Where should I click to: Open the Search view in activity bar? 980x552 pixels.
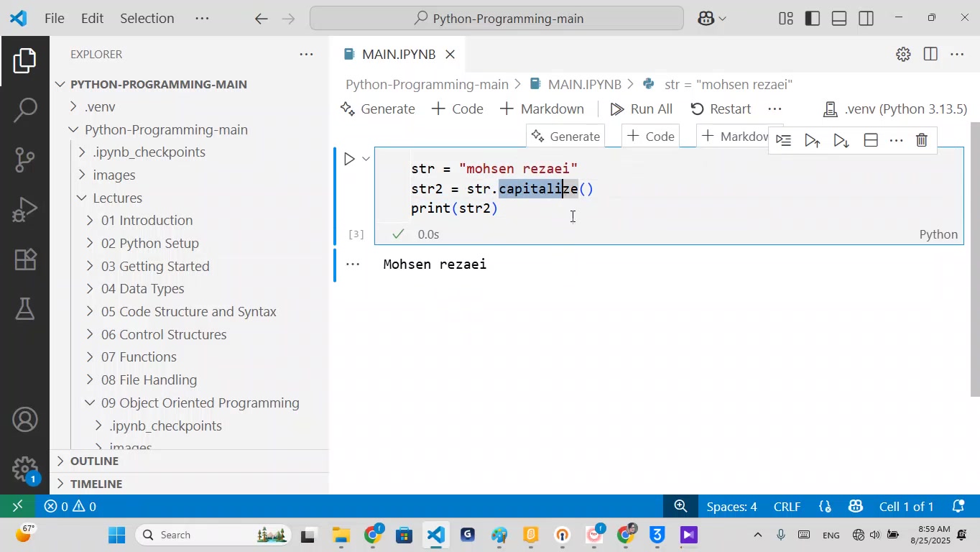(24, 110)
